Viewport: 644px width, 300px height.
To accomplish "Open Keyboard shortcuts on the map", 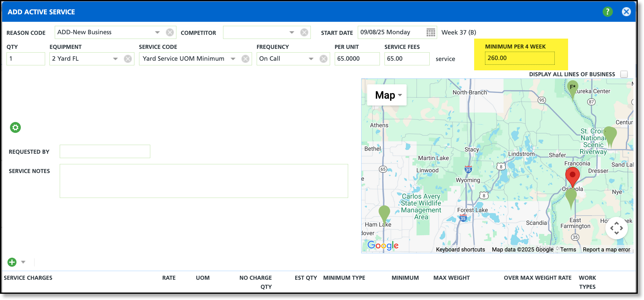I will [x=460, y=250].
